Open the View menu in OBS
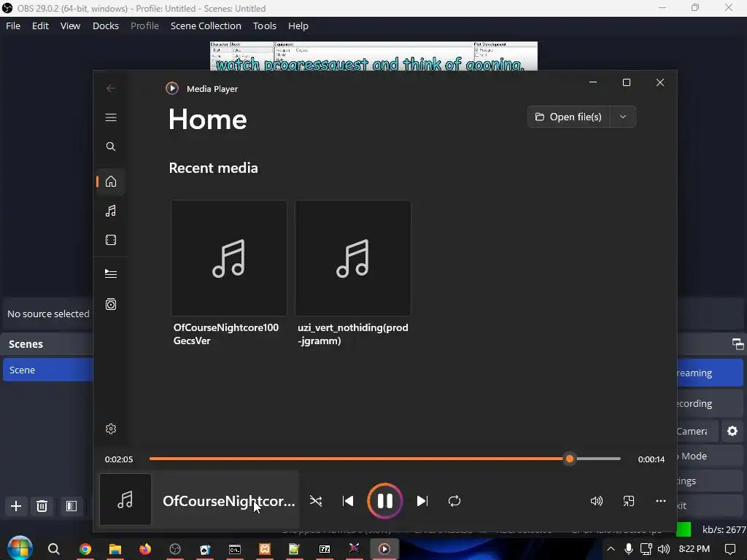 tap(70, 26)
